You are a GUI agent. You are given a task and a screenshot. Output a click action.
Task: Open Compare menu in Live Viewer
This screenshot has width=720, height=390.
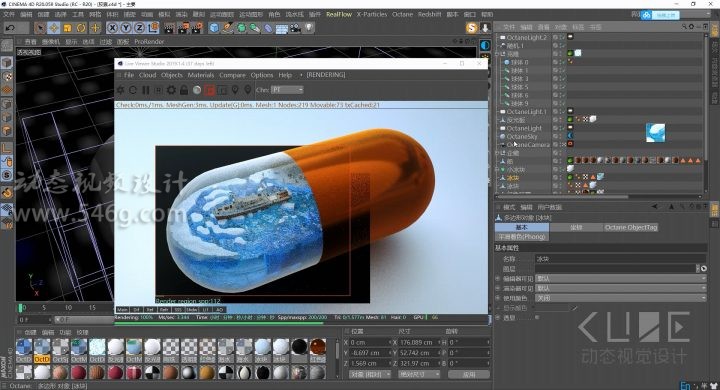click(x=232, y=75)
